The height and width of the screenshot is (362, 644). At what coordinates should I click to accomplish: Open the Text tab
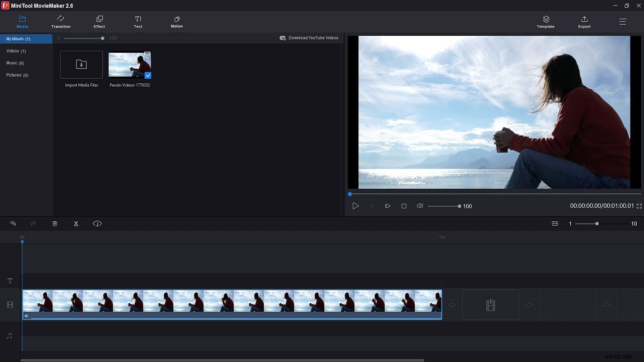[138, 22]
